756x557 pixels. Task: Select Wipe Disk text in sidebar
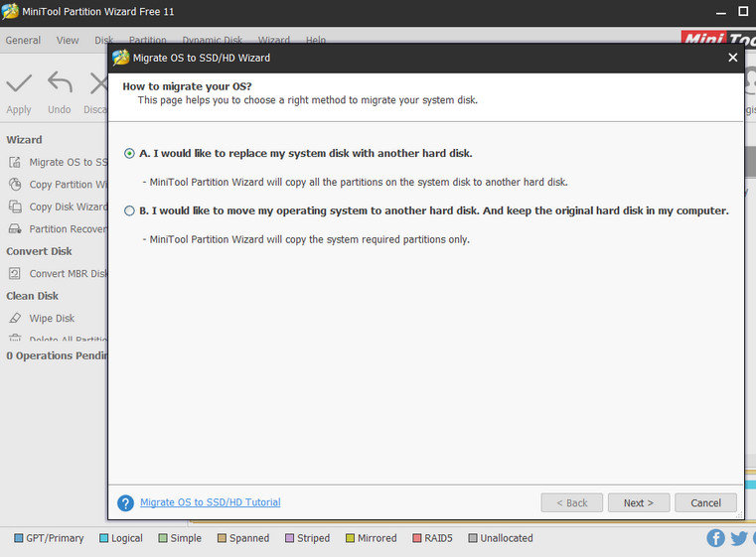pos(52,318)
